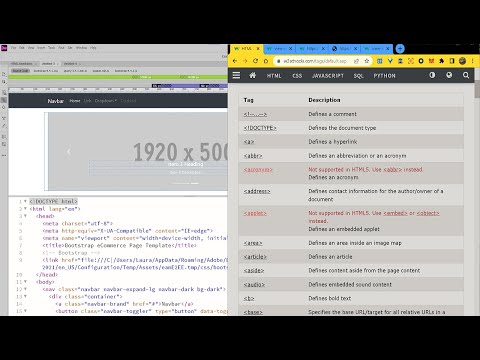
Task: Collapse the nav tag at line 12
Action: [25, 289]
